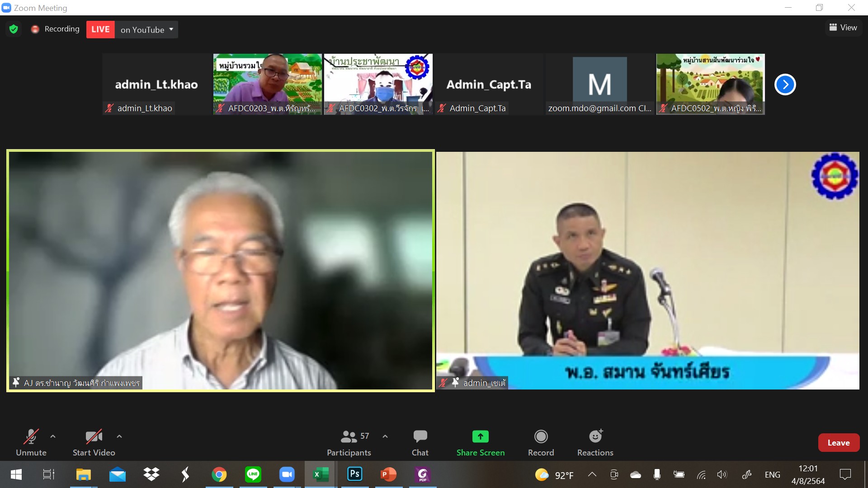Open the View layout menu

pyautogui.click(x=843, y=28)
